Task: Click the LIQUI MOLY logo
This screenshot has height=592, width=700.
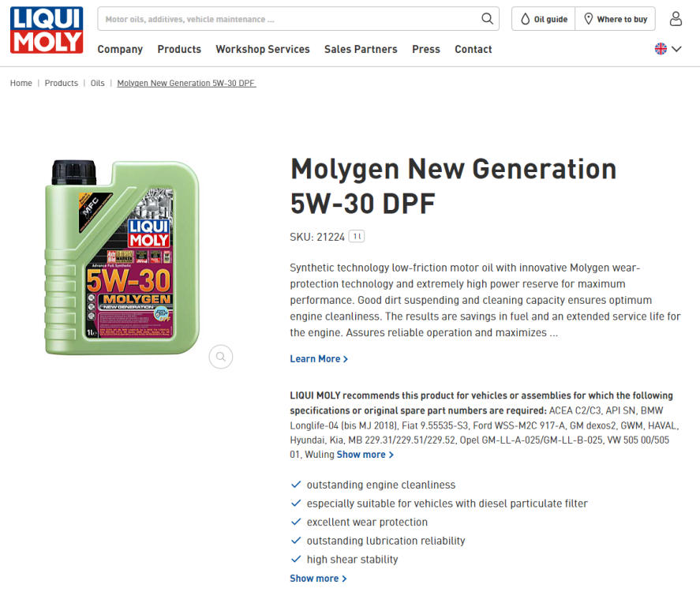Action: [47, 30]
